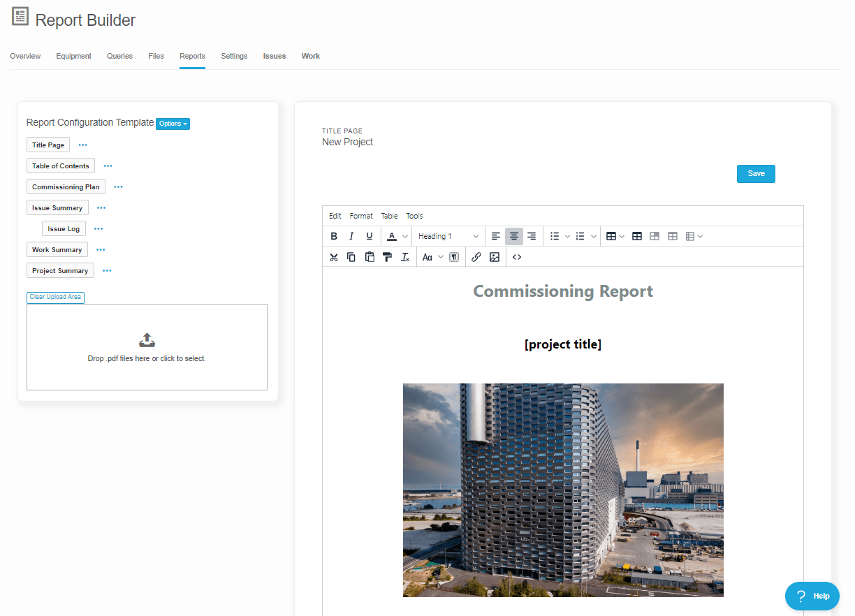Copy selected content in editor
Viewport: 855px width, 616px height.
click(351, 257)
